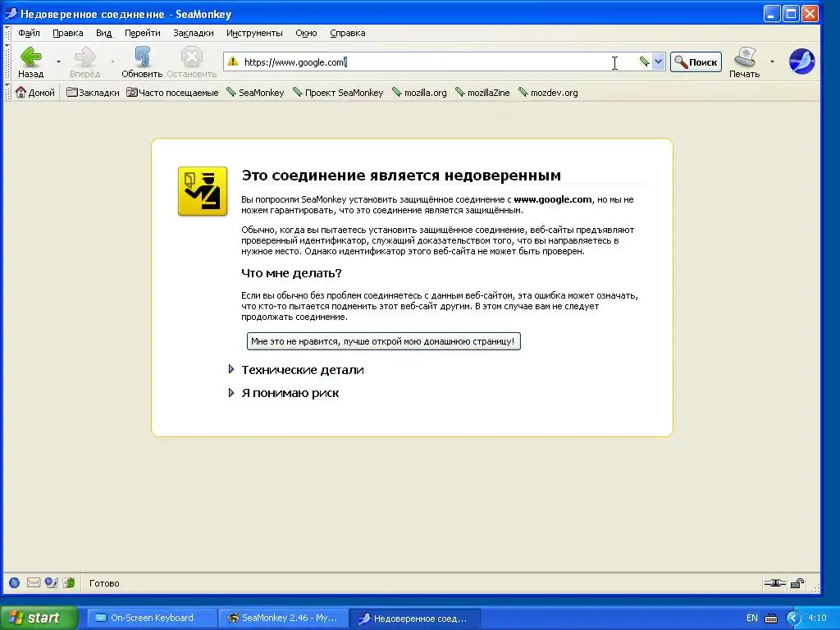The width and height of the screenshot is (840, 630).
Task: Open the SeaMonkey bookmark link
Action: tap(255, 93)
